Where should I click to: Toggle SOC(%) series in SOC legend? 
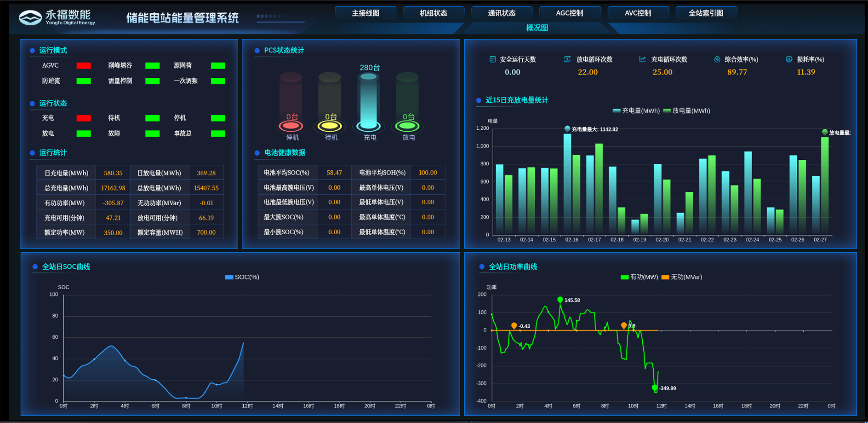(x=242, y=277)
